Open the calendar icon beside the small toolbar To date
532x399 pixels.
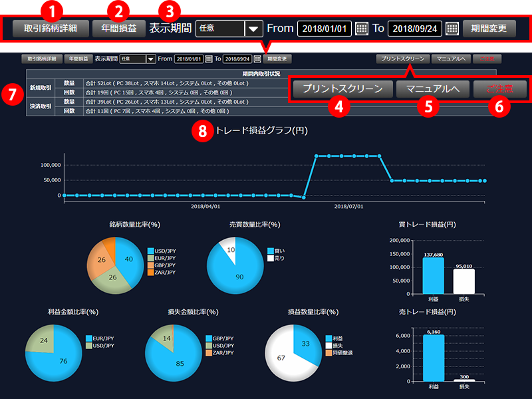pos(257,59)
